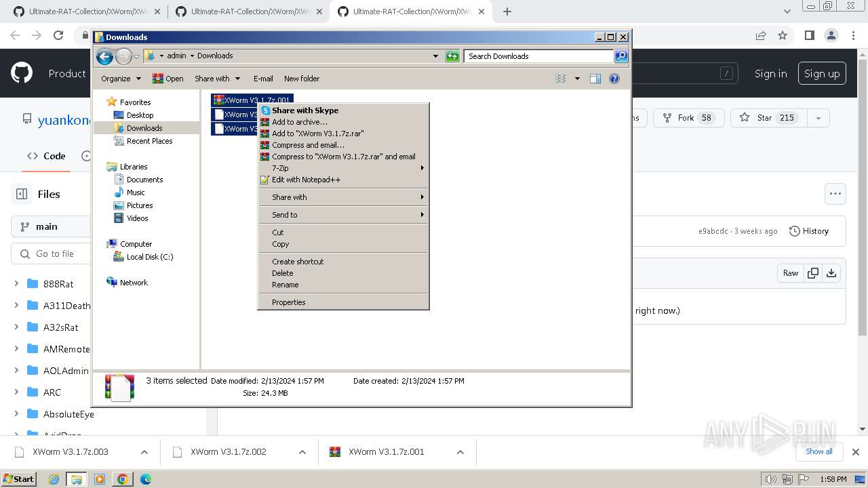868x488 pixels.
Task: Click the green refresh button beside address bar
Action: pos(452,56)
